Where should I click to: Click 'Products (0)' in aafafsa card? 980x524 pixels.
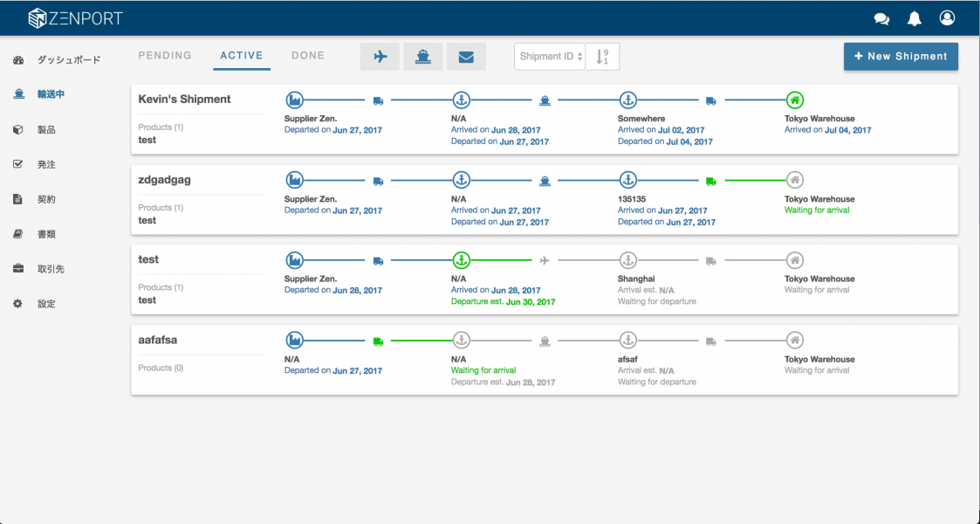161,368
